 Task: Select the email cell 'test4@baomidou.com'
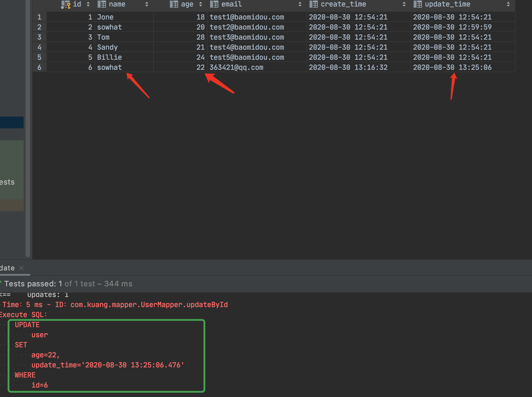point(257,47)
